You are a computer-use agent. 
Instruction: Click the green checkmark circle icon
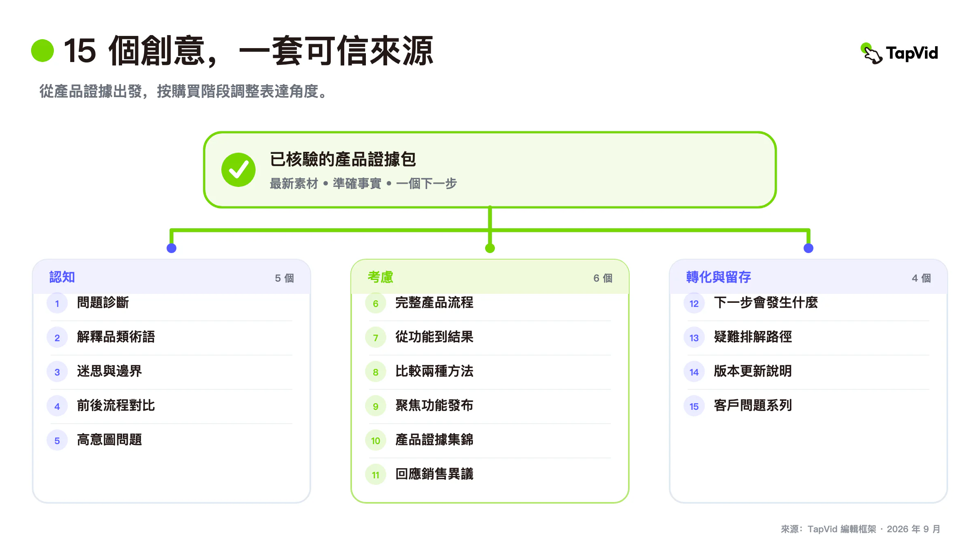(x=238, y=170)
